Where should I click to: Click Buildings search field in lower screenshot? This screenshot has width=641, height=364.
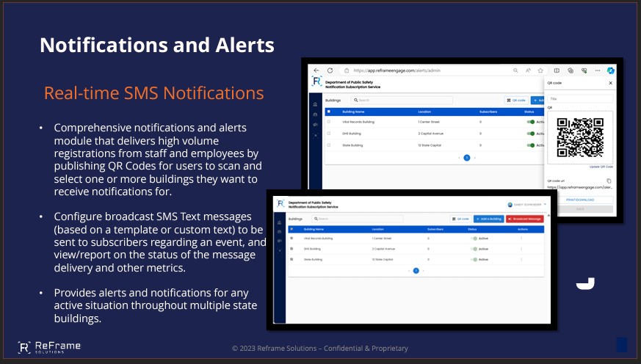click(x=358, y=219)
